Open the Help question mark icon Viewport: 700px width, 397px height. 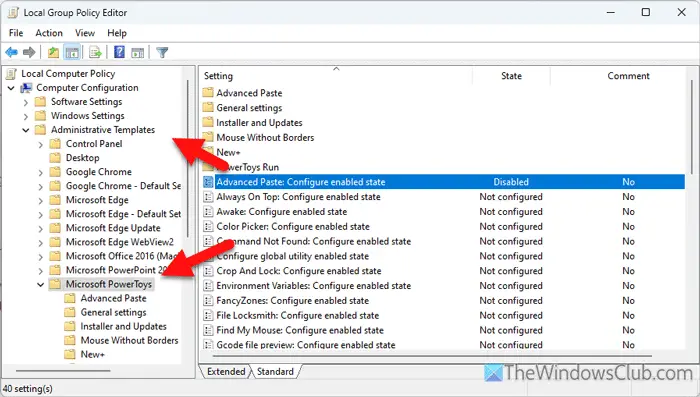pos(119,52)
